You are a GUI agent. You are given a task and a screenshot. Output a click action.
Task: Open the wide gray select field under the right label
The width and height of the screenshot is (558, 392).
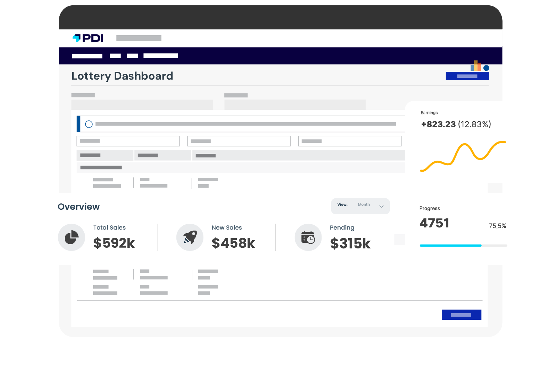pos(295,105)
